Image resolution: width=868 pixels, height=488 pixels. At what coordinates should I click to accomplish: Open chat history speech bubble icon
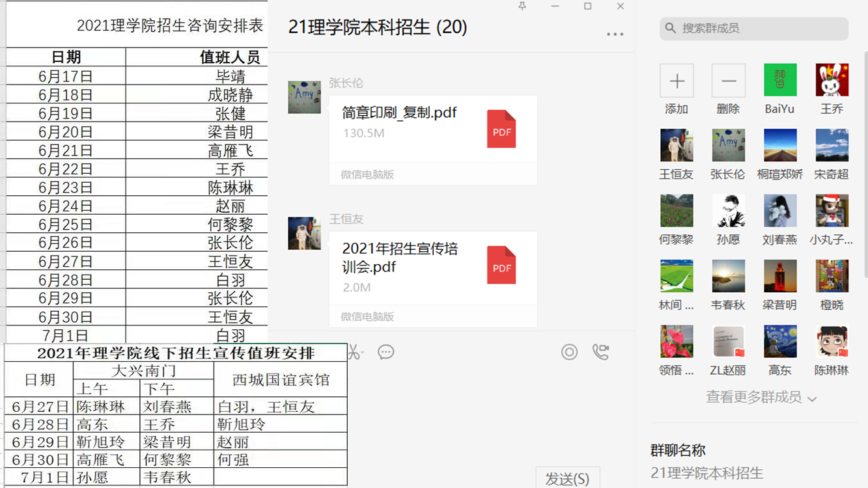[x=386, y=353]
